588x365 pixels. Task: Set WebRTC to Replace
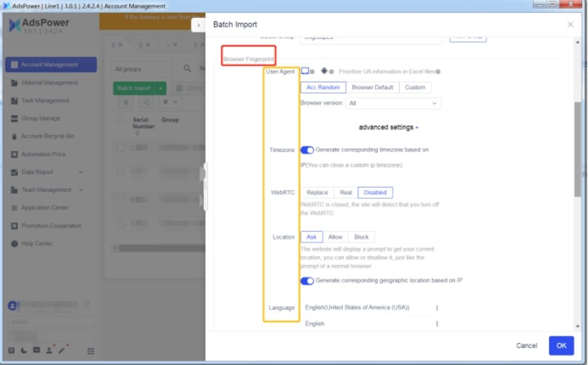point(317,192)
